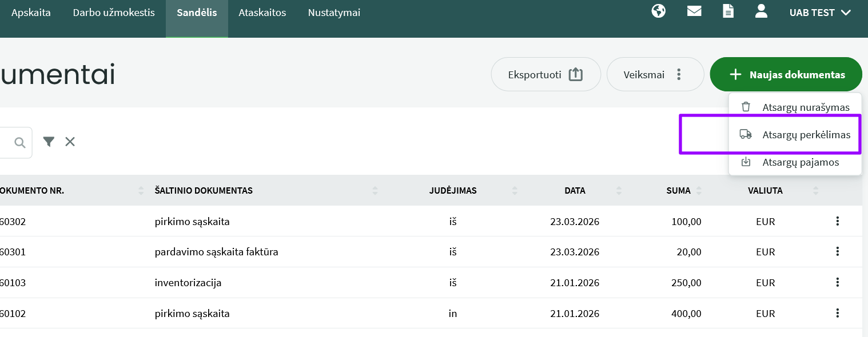
Task: Click the filter funnel icon
Action: 49,142
